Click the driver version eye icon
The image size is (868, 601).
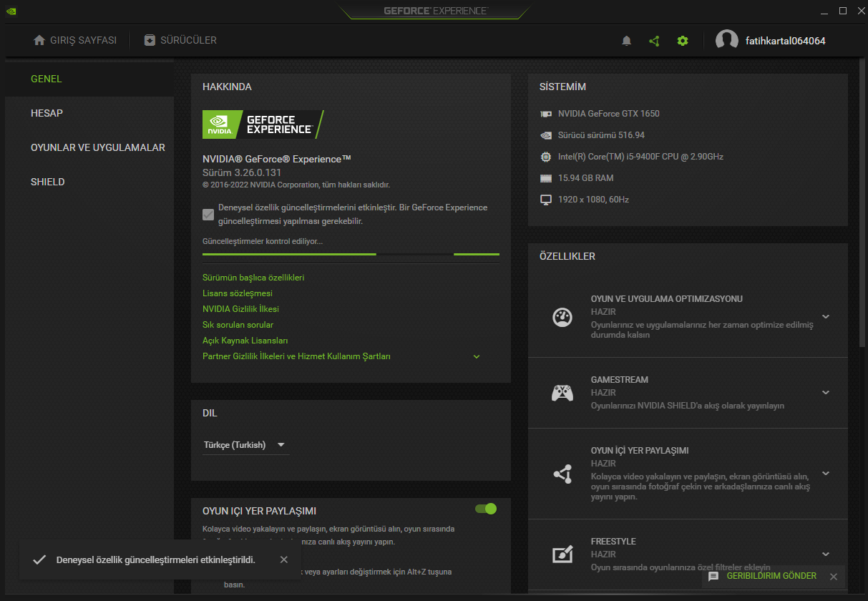click(546, 135)
